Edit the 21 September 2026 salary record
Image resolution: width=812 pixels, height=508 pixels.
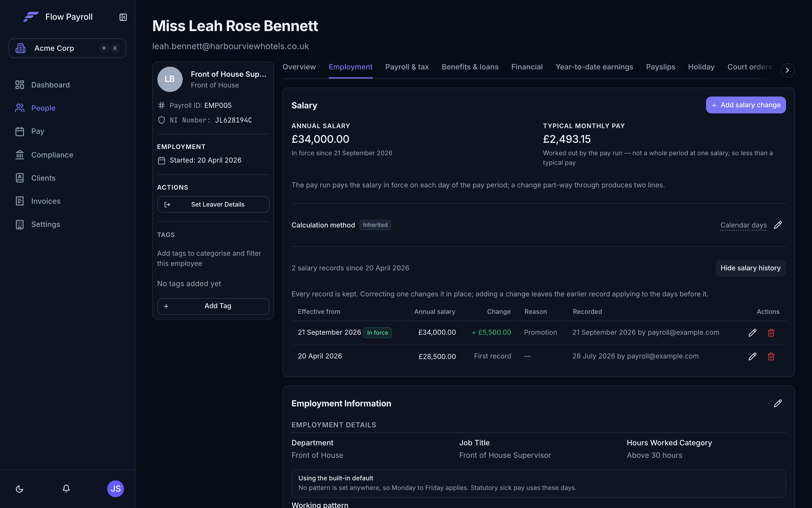[x=752, y=333]
